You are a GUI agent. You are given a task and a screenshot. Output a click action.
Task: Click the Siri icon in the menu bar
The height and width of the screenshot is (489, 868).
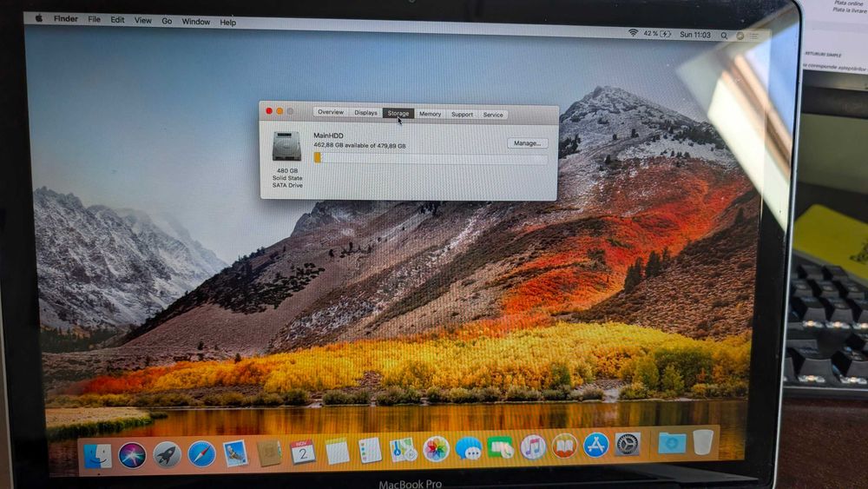(740, 36)
